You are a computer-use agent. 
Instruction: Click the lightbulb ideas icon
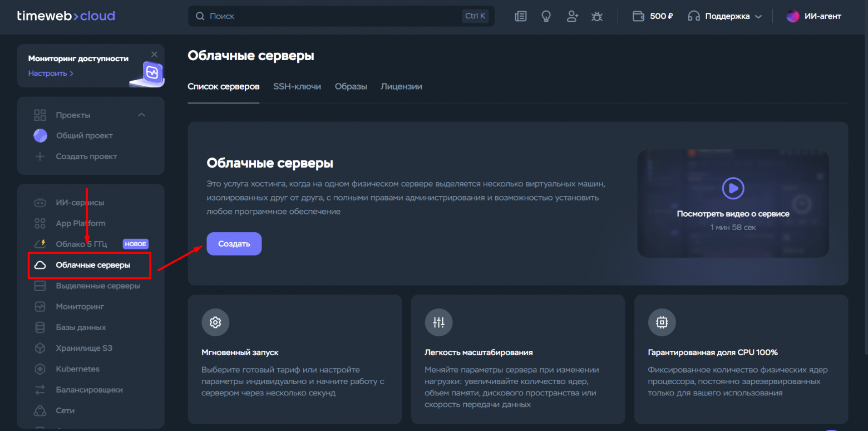(546, 16)
